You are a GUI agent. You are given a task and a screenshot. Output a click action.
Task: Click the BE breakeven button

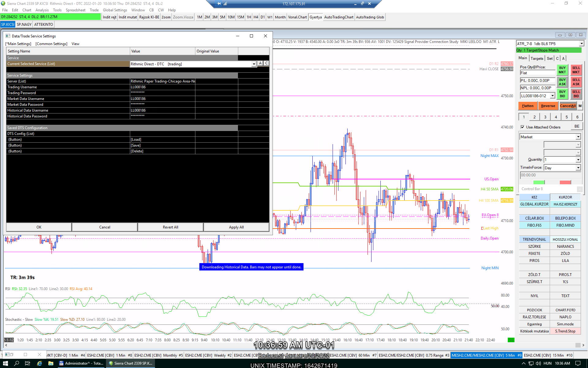(x=577, y=126)
